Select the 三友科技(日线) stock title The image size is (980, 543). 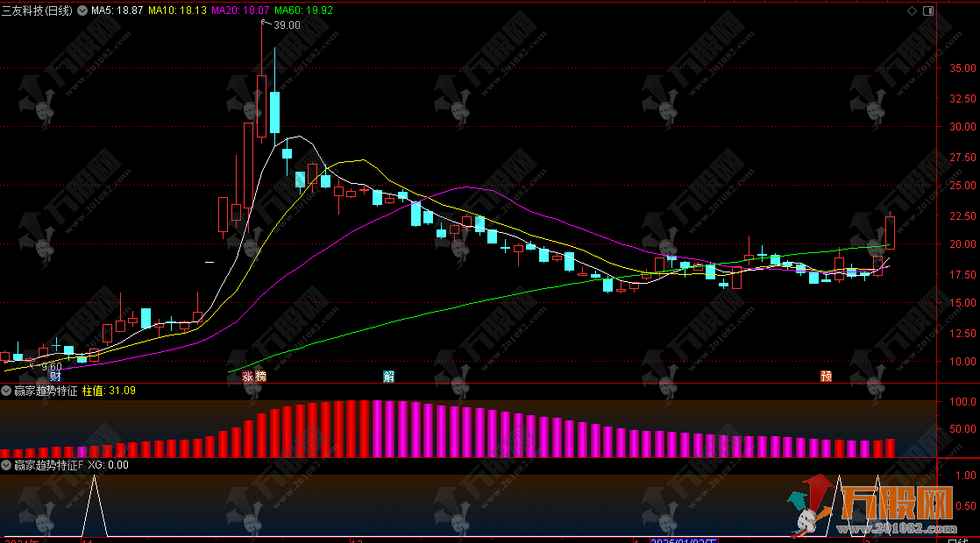point(37,11)
